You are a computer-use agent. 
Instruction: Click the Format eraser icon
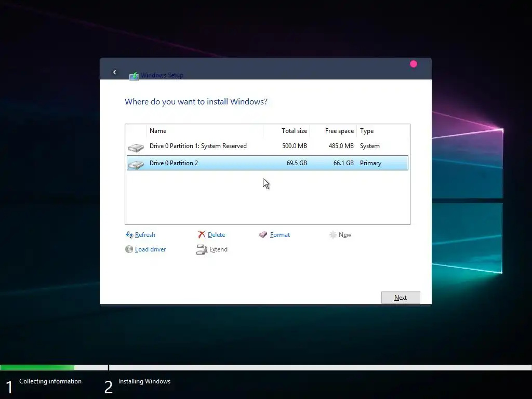coord(263,234)
